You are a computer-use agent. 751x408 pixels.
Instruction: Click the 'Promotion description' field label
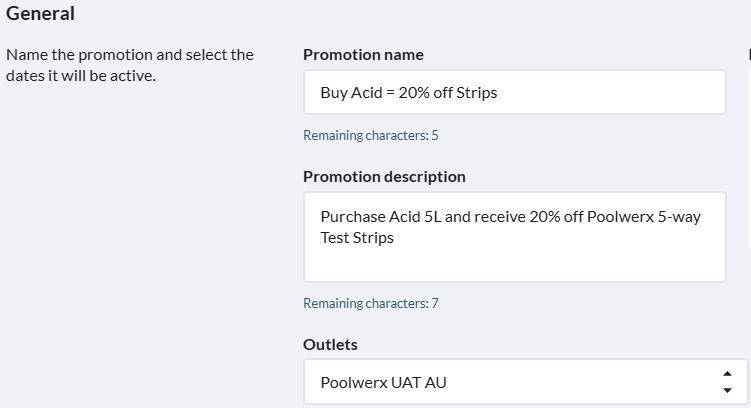384,176
